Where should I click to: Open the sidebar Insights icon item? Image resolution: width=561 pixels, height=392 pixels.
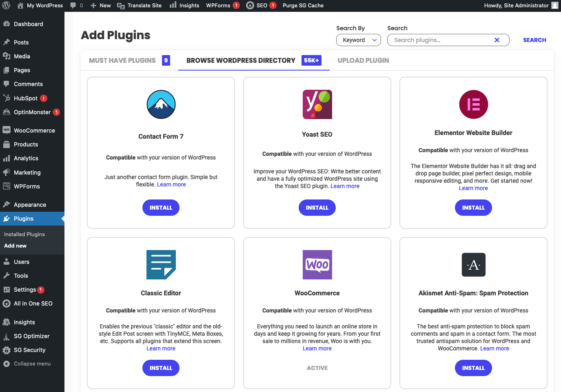click(7, 322)
